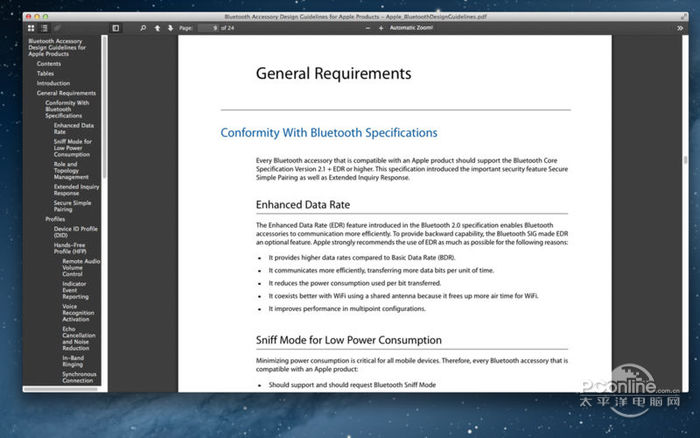The image size is (700, 438).
Task: Click the window title bar text
Action: pos(355,17)
